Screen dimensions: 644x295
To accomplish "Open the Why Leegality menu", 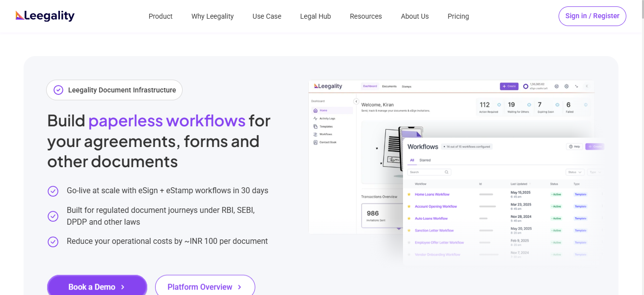I will (213, 16).
